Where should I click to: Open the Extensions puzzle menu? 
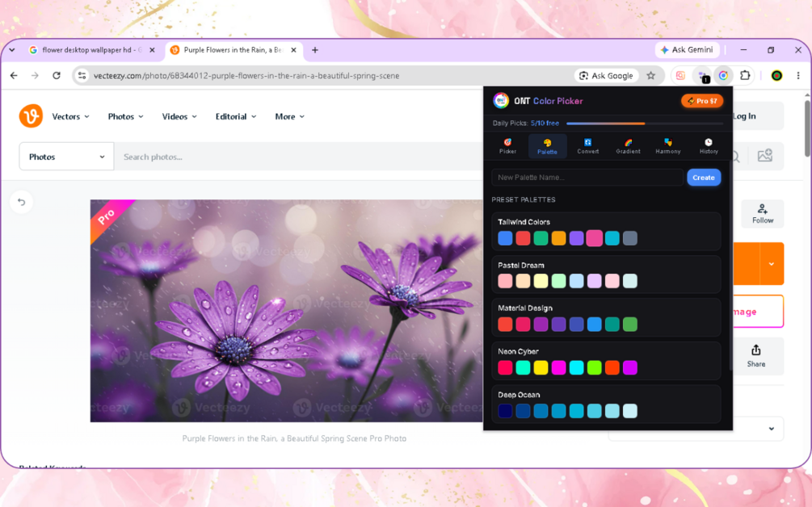click(x=745, y=76)
